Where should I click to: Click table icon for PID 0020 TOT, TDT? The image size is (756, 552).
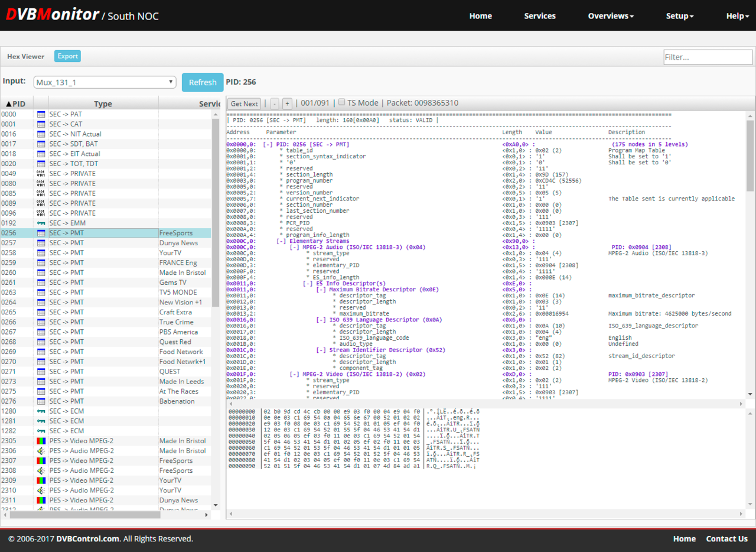click(41, 164)
